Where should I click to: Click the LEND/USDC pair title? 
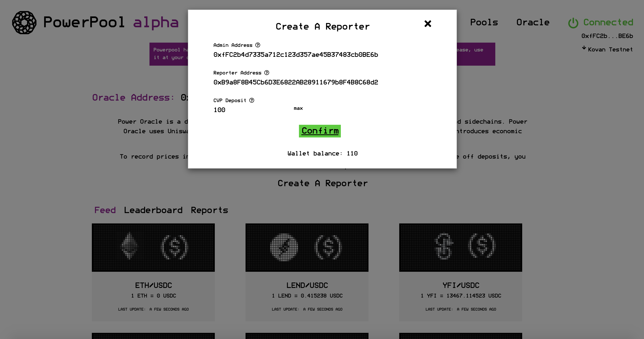pyautogui.click(x=307, y=285)
